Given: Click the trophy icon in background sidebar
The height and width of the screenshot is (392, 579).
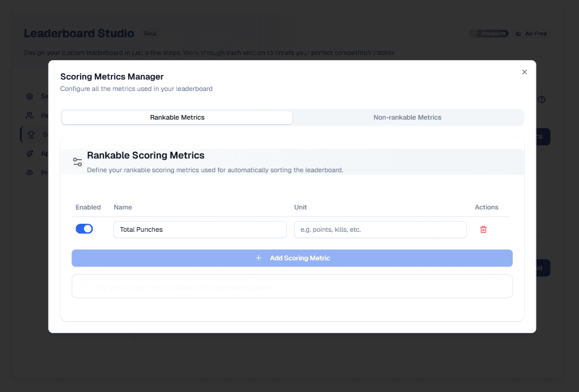Looking at the screenshot, I should 31,135.
